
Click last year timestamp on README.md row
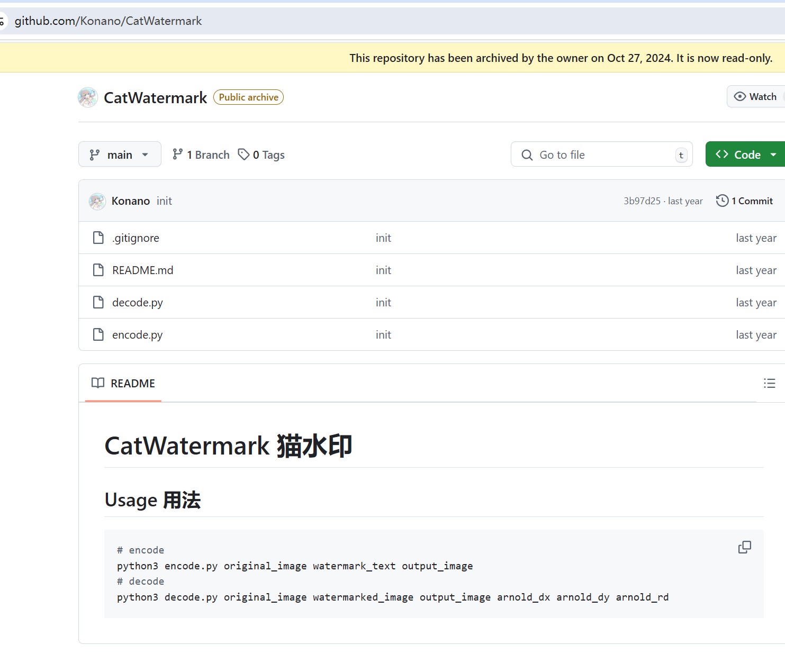pyautogui.click(x=756, y=270)
